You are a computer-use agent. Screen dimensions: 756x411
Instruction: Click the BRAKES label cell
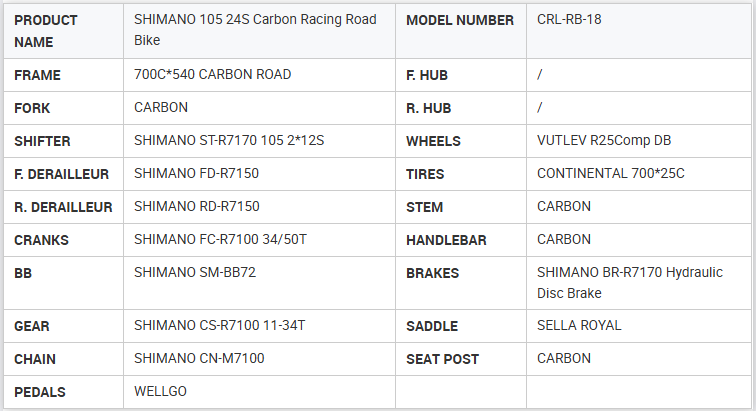click(x=432, y=273)
